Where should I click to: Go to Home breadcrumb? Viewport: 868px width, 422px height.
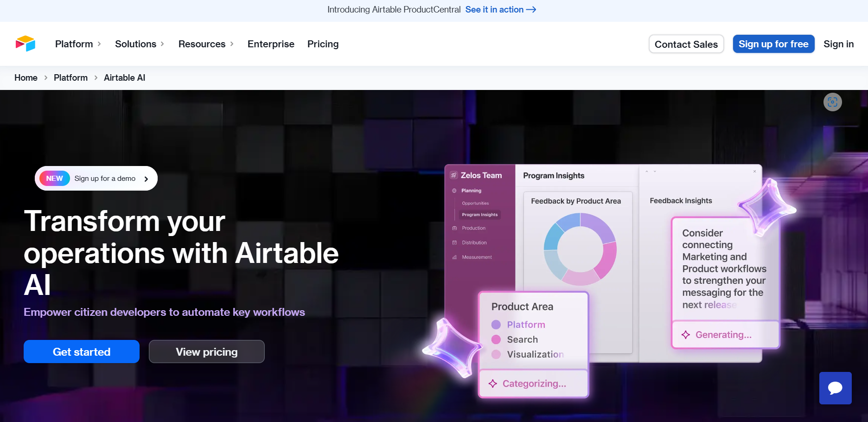[26, 78]
